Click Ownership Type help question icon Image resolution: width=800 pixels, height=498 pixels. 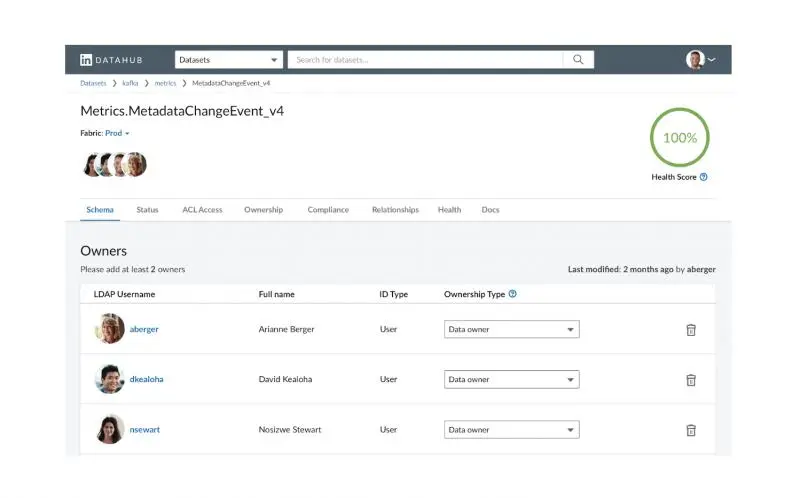(513, 294)
